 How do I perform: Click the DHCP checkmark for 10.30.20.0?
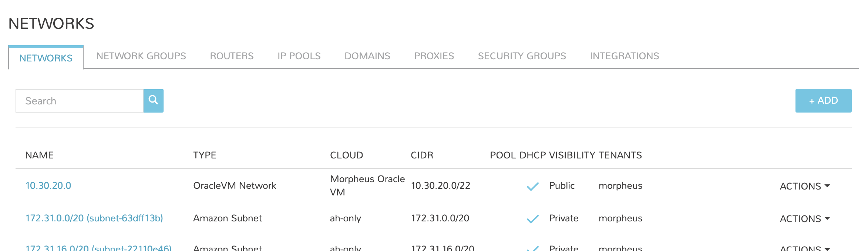tap(532, 186)
